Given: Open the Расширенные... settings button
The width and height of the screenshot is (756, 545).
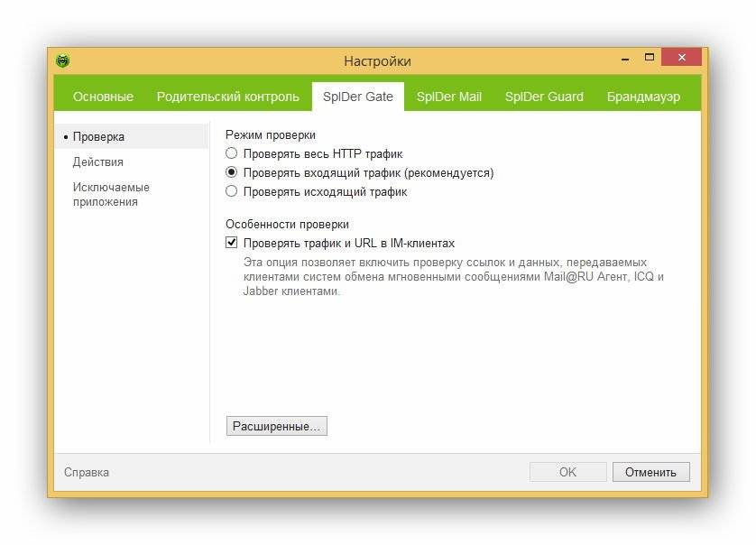Looking at the screenshot, I should [x=277, y=426].
